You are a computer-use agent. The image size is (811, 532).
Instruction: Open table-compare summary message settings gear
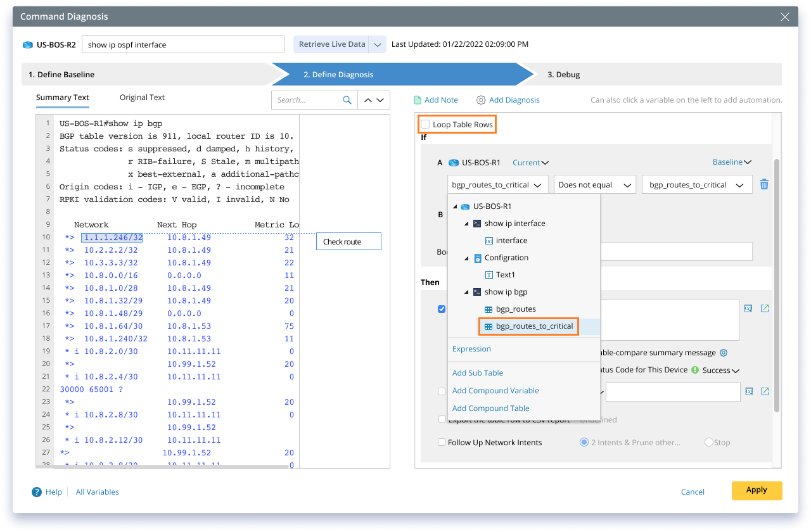[724, 353]
